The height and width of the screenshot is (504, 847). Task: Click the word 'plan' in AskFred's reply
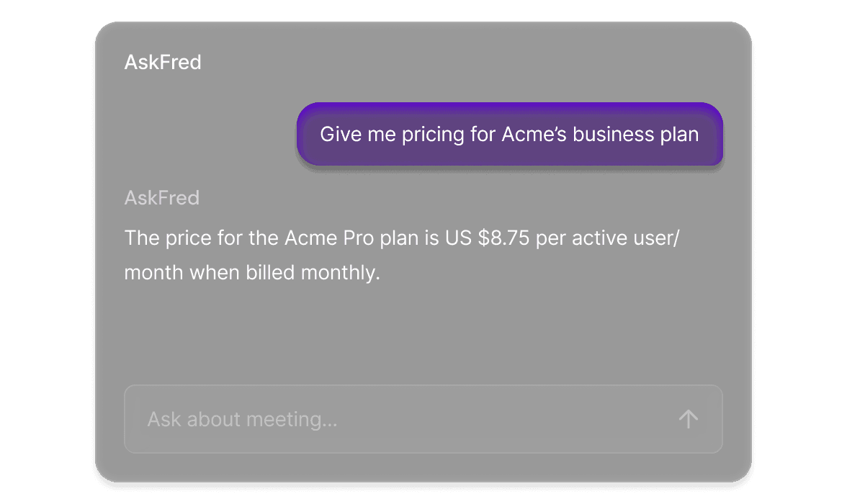click(x=398, y=238)
